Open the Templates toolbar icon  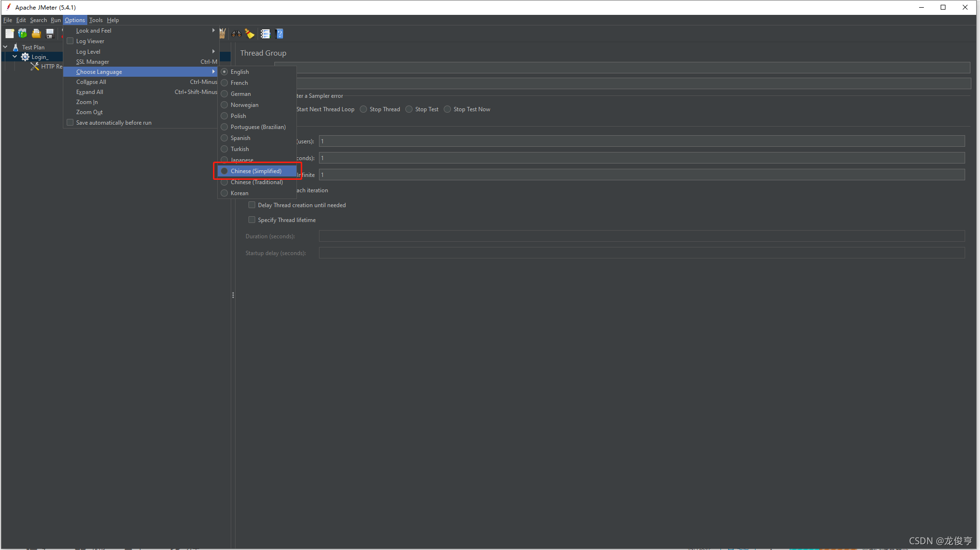[x=23, y=34]
